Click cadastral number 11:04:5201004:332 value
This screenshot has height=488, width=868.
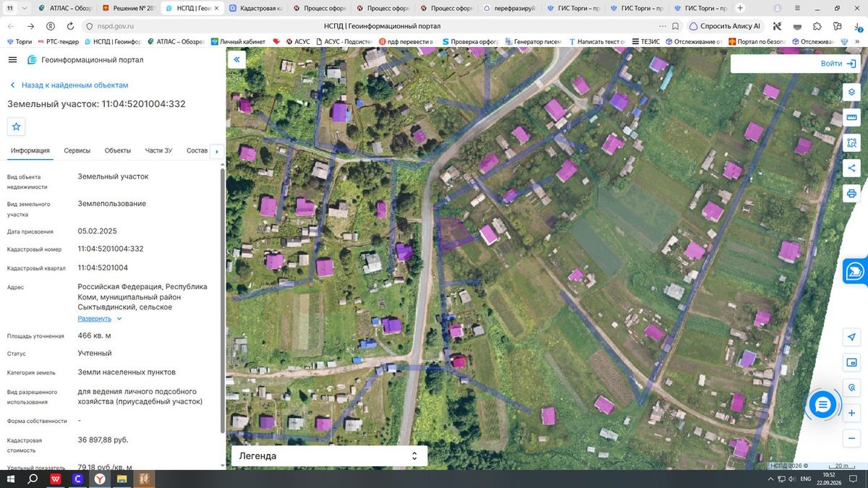[111, 249]
